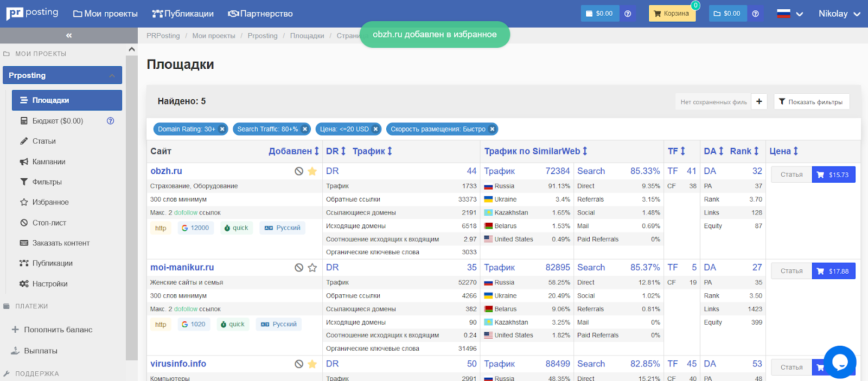Image resolution: width=868 pixels, height=381 pixels.
Task: Click Показать фильтры button
Action: click(812, 101)
